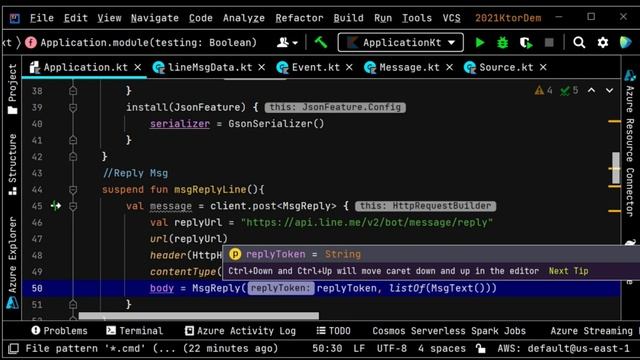Viewport: 640px width, 360px height.
Task: Open the Problems tool window
Action: [x=60, y=331]
